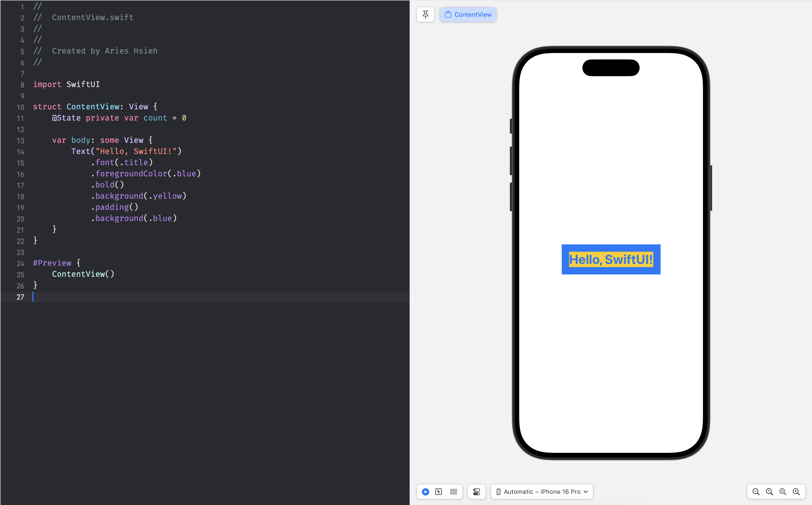This screenshot has height=505, width=812.
Task: Zoom in the preview canvas
Action: pos(796,492)
